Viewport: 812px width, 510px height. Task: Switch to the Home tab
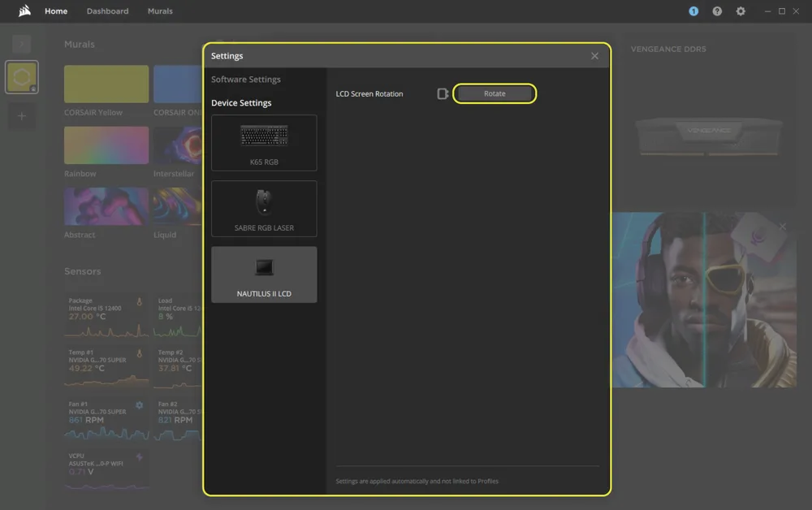[x=56, y=11]
